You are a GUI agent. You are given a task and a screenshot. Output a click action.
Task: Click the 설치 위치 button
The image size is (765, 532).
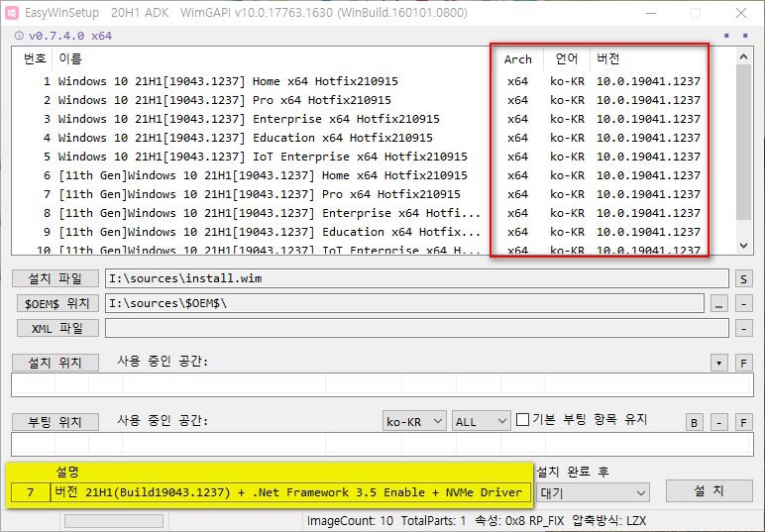click(x=55, y=363)
